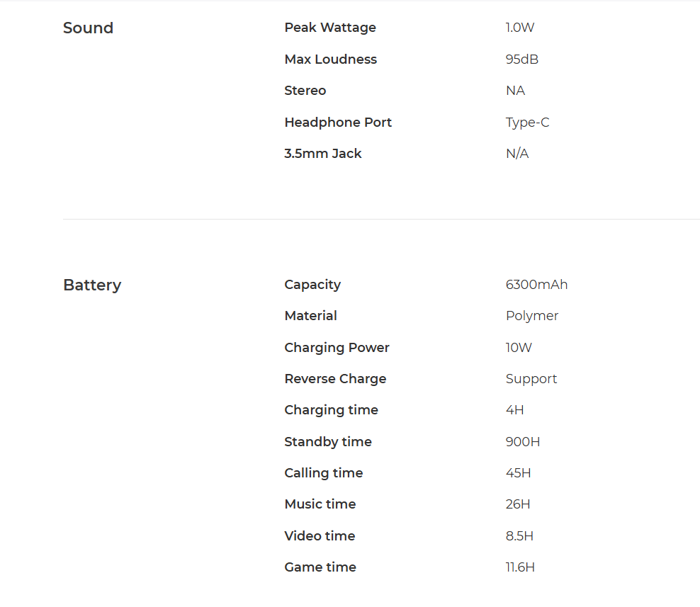
Task: Click the Sound section heading
Action: [x=88, y=28]
